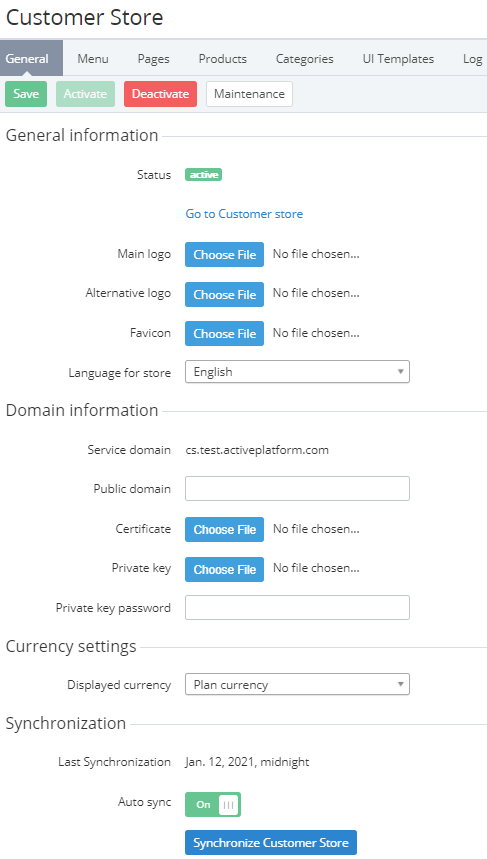
Task: Click Synchronize Customer Store button
Action: click(x=271, y=843)
